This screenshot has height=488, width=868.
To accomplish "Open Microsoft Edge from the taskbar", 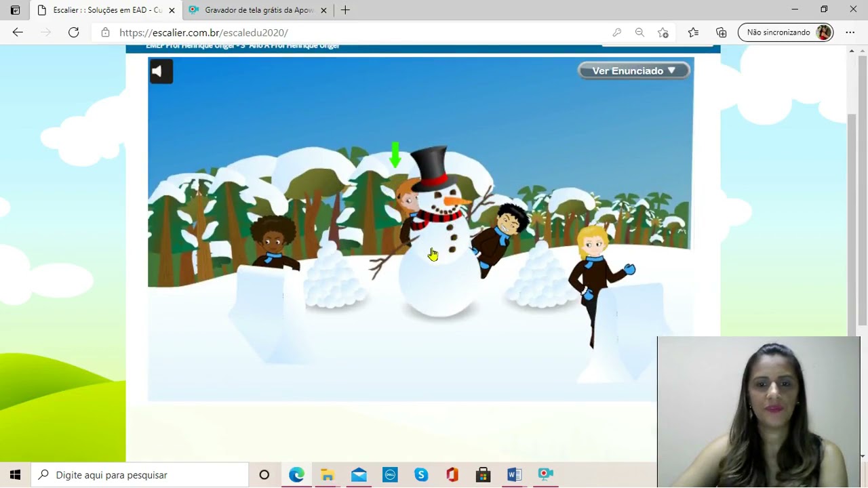I will (296, 475).
